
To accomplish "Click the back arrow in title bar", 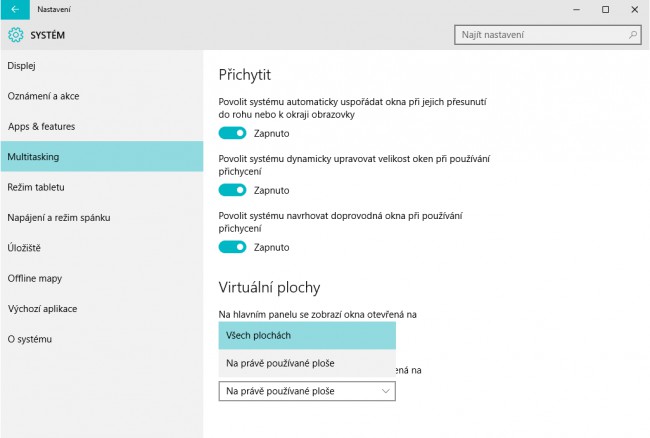I will pyautogui.click(x=15, y=9).
